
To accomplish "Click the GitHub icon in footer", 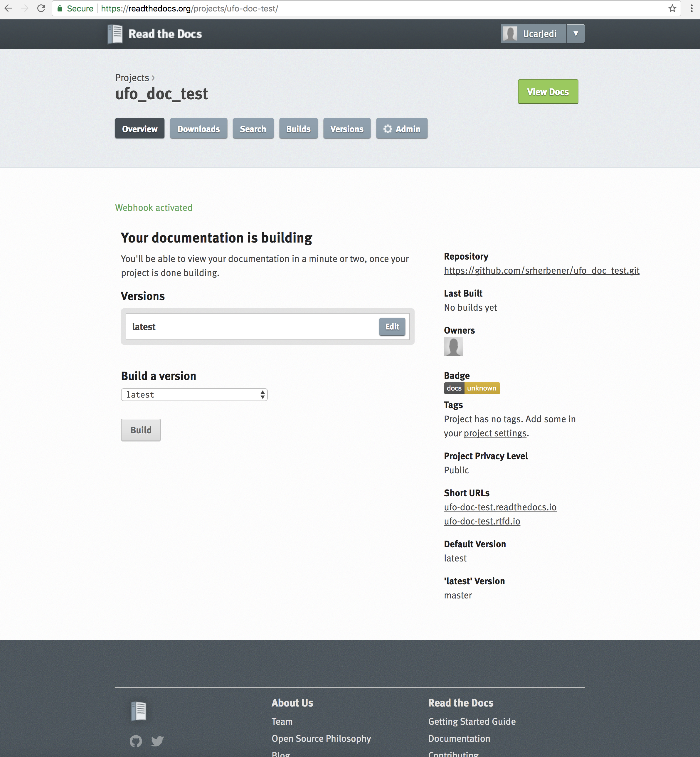I will (x=136, y=741).
